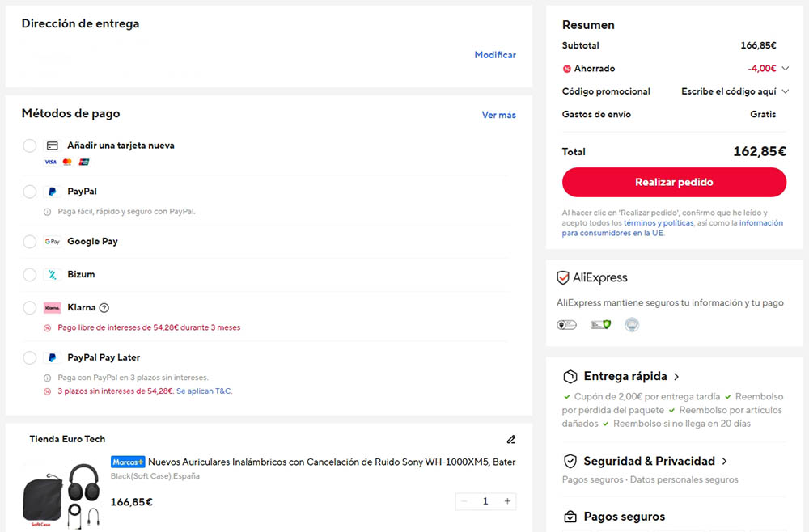Click the Marcas+ badge on product
This screenshot has height=532, width=809.
(x=128, y=462)
